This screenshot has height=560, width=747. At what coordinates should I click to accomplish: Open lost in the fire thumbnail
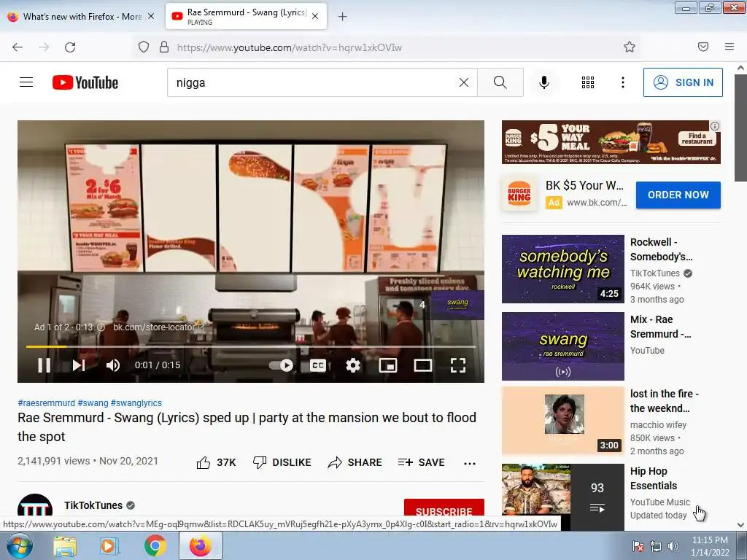point(562,421)
